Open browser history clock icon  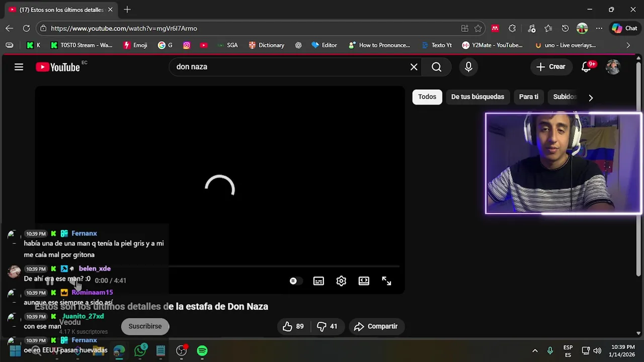[x=565, y=28]
